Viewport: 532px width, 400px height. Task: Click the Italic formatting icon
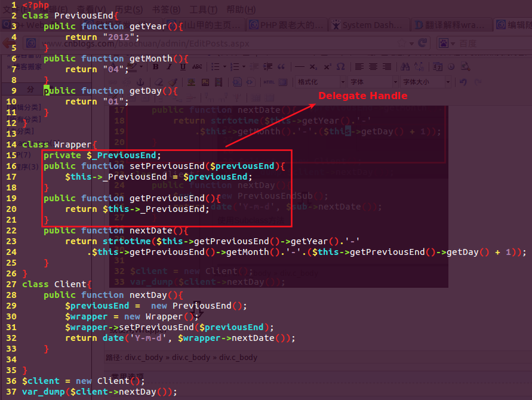[x=170, y=67]
